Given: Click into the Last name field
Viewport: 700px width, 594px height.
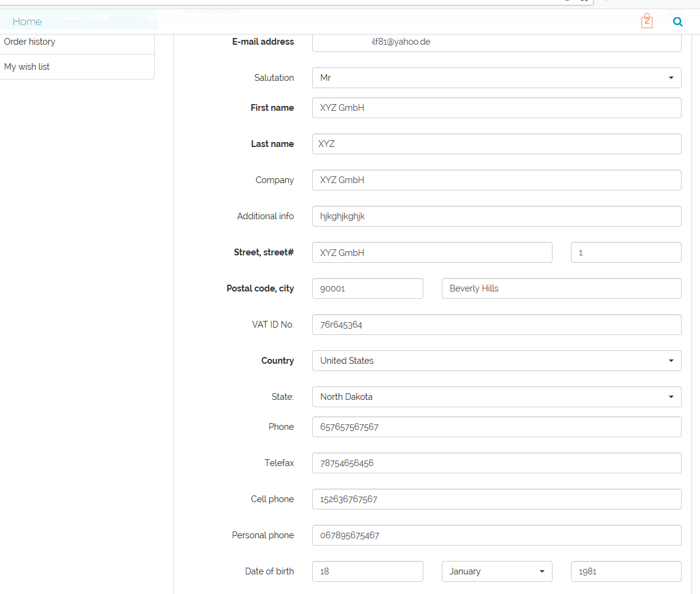Looking at the screenshot, I should click(x=496, y=144).
